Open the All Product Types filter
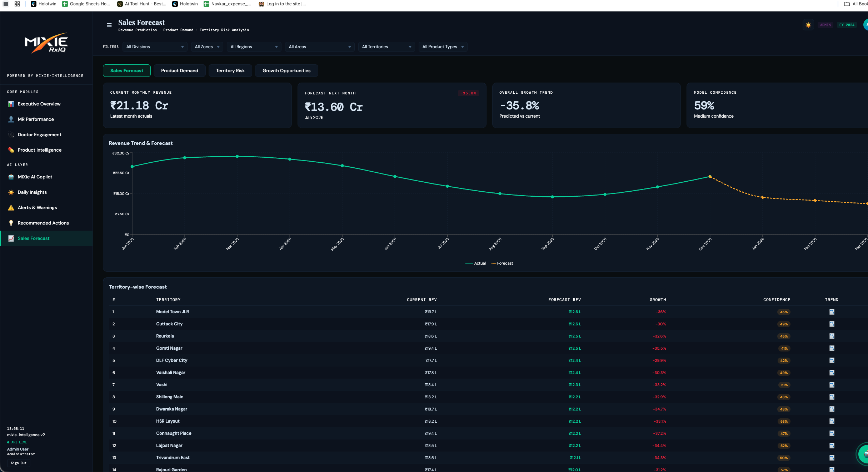 [x=443, y=46]
